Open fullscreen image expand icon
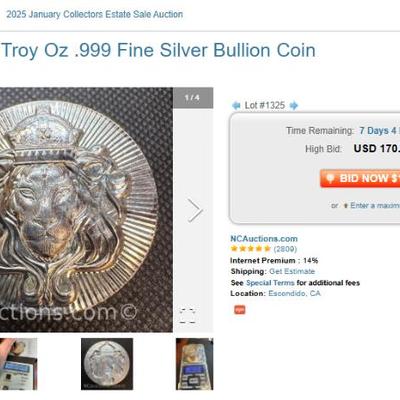This screenshot has height=400, width=400. pos(187,316)
